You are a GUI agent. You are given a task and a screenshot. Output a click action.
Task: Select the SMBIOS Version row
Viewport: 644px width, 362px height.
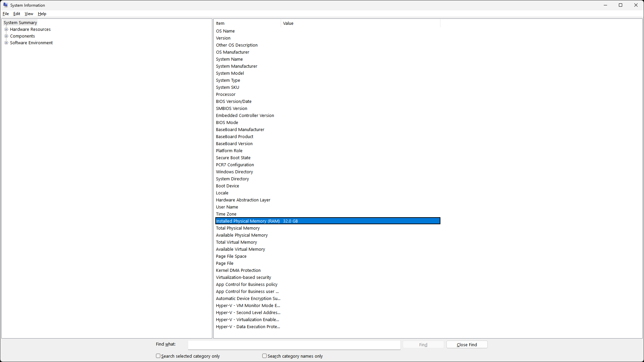pyautogui.click(x=328, y=109)
